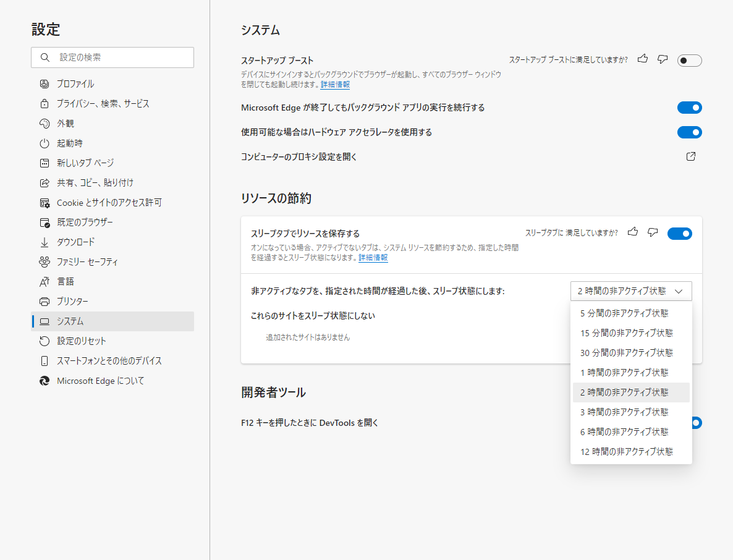Click the Cookie site permissions icon
Screen dimensions: 733x560
[x=44, y=203]
